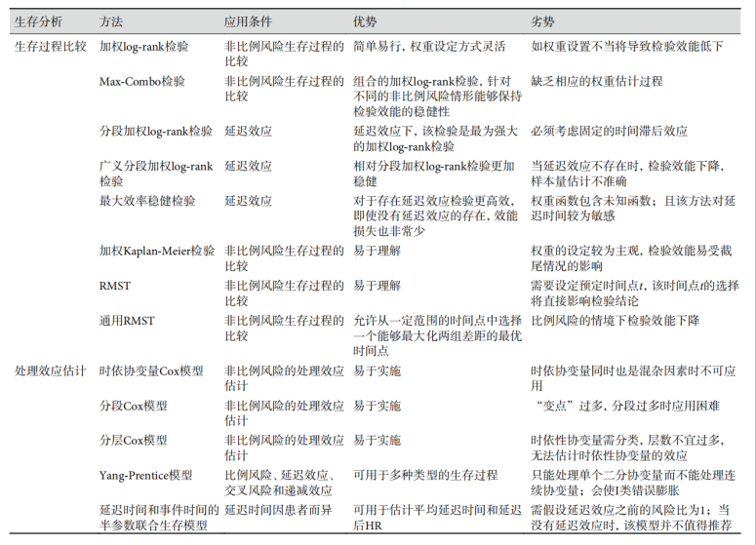Click '可用于多种类型的生存过程' text
Image resolution: width=756 pixels, height=545 pixels.
click(x=425, y=475)
